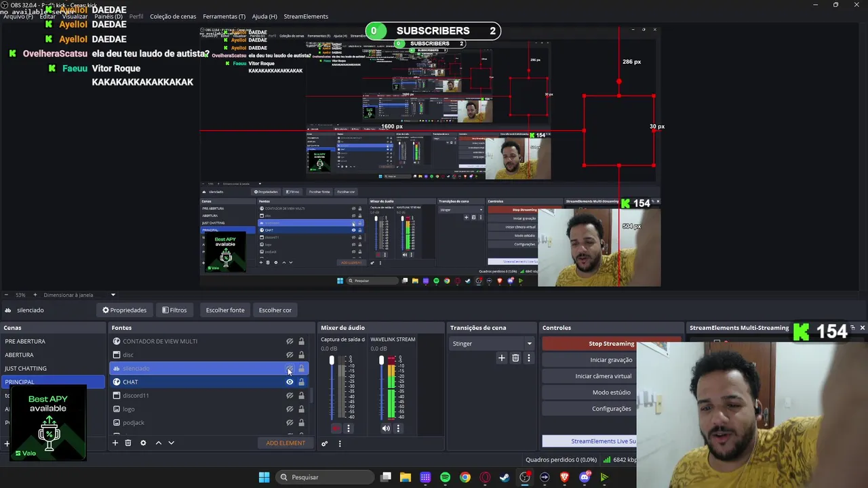Screen dimensions: 868x488
Task: Open File Explorer from the taskbar
Action: (406, 477)
